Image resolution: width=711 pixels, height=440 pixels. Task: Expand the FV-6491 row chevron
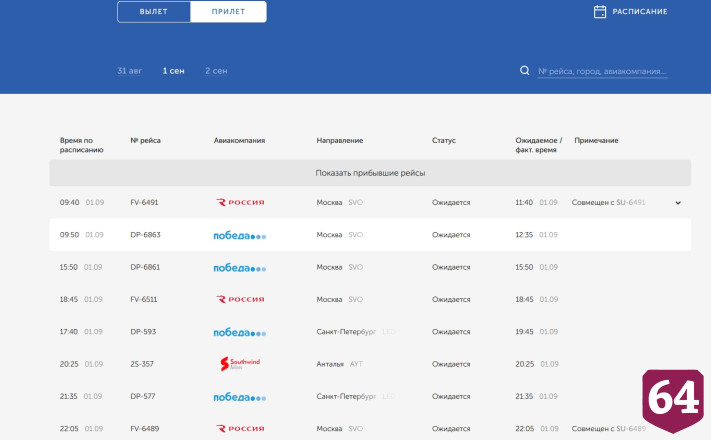[678, 203]
